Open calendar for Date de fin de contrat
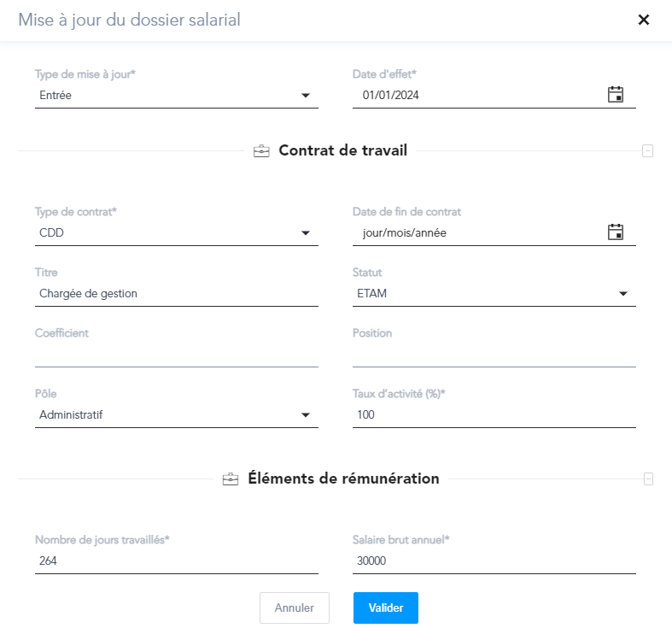 [x=616, y=232]
